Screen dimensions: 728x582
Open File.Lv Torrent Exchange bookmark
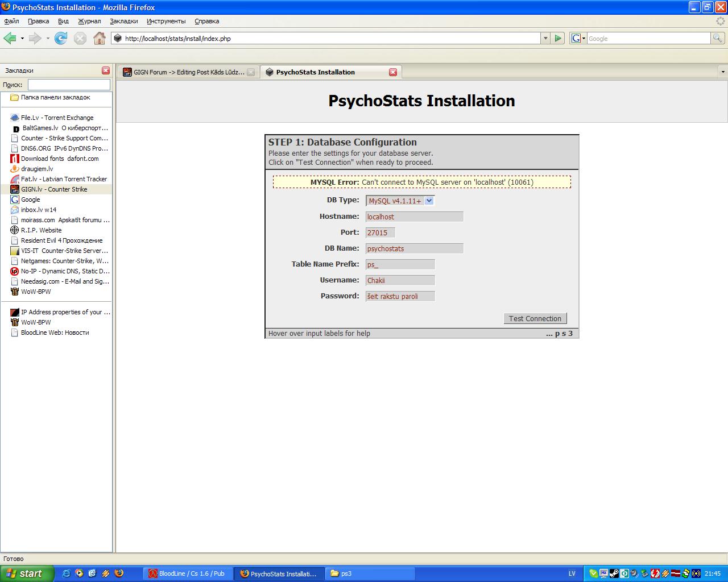tap(57, 118)
